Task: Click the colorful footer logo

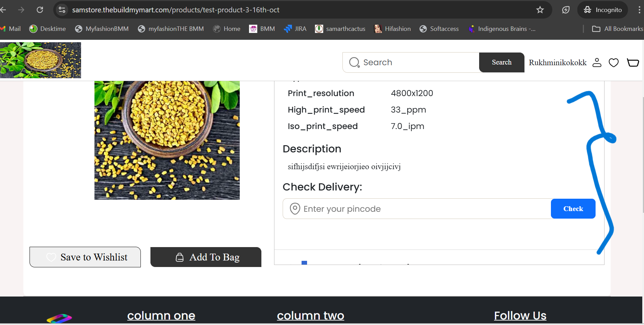Action: coord(59,318)
